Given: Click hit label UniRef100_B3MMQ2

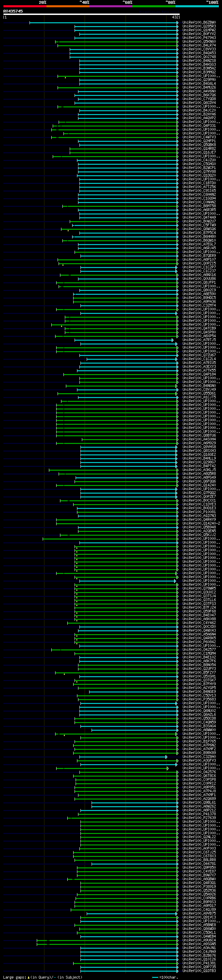Looking at the screenshot, I should click(x=199, y=72).
